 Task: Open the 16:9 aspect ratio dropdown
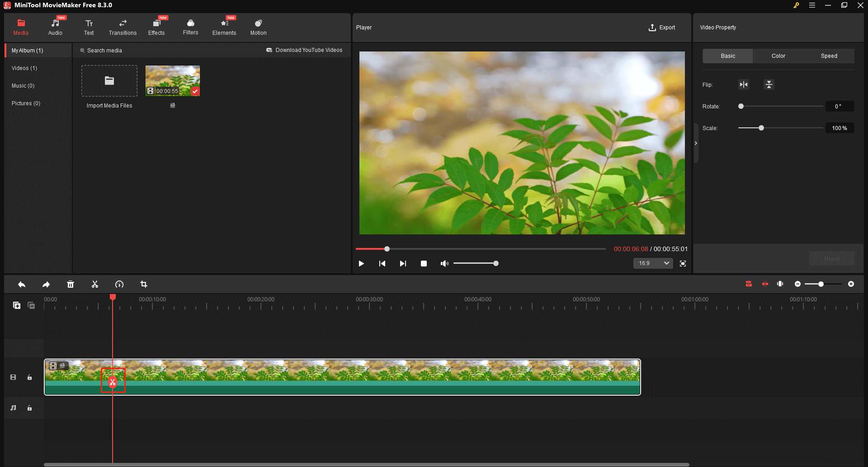tap(653, 263)
